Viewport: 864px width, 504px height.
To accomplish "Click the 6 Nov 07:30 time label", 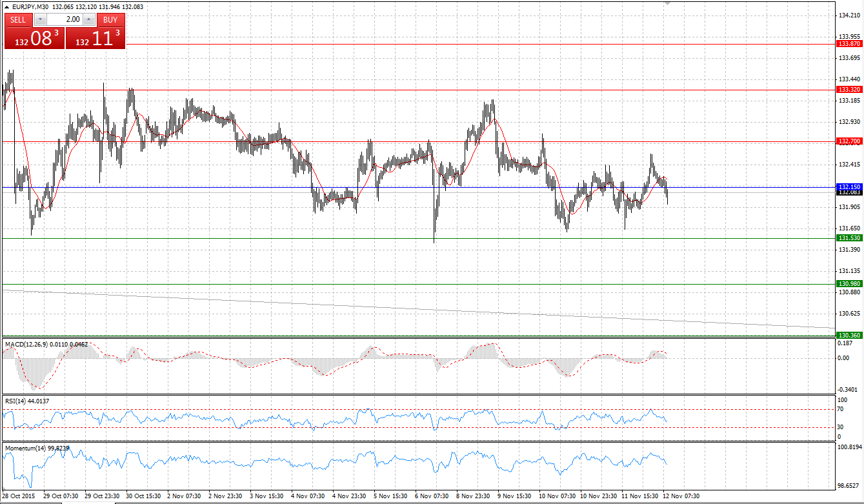I will point(432,496).
